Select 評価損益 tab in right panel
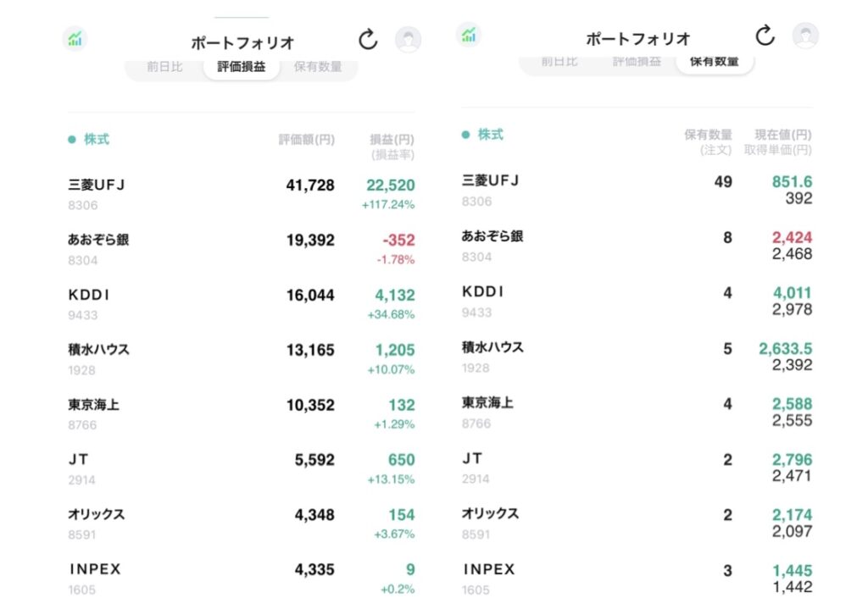The height and width of the screenshot is (609, 868). coord(637,62)
